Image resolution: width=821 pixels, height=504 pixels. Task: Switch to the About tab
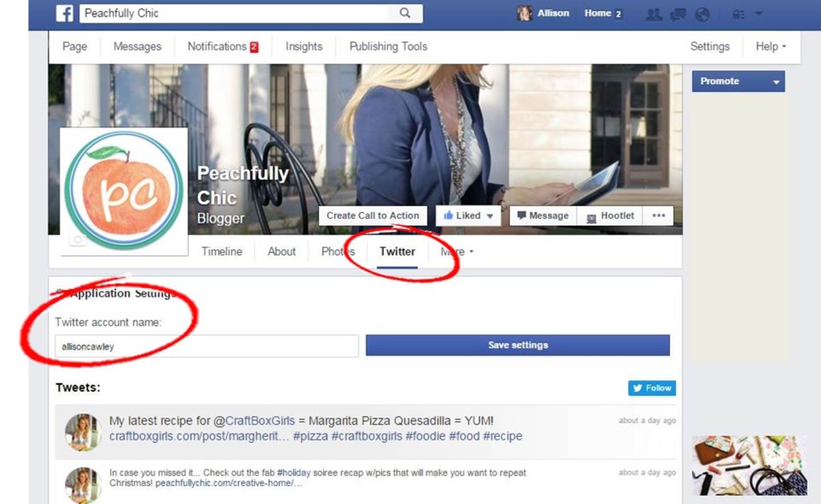(281, 252)
